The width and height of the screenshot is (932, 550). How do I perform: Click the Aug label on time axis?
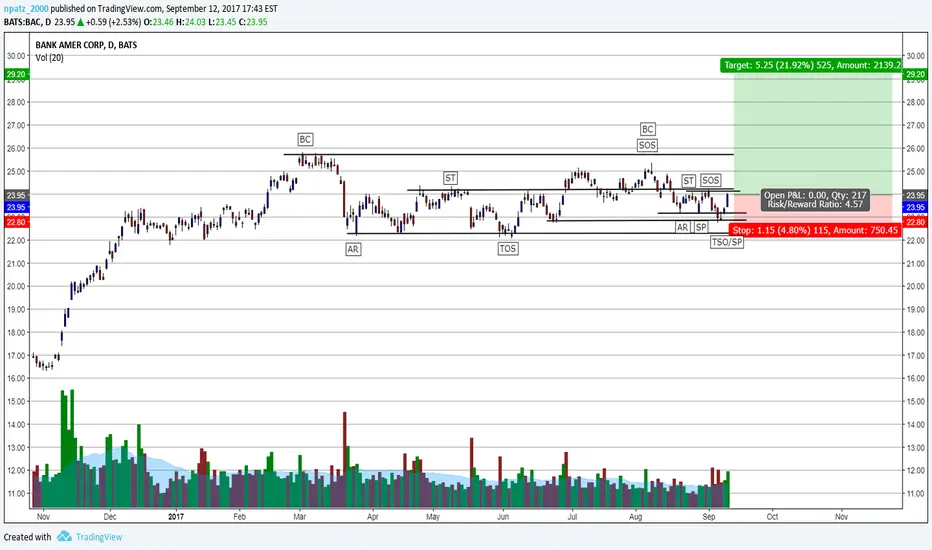[635, 517]
